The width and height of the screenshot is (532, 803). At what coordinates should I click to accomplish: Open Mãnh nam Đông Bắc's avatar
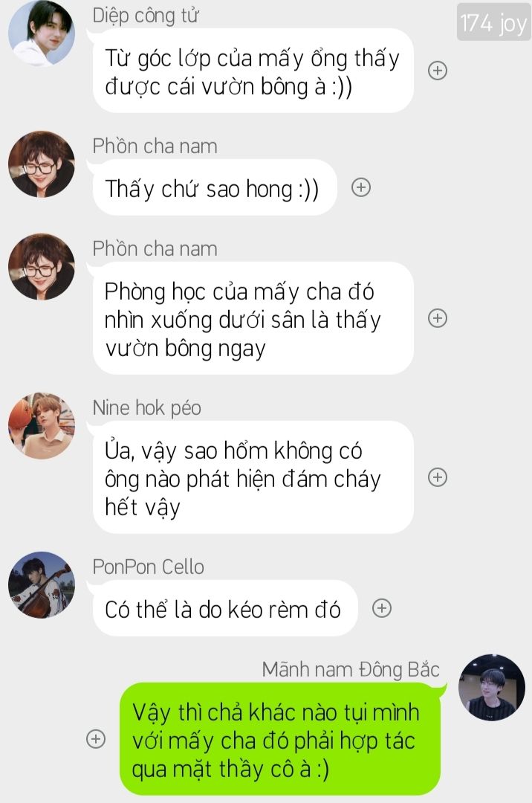pyautogui.click(x=492, y=687)
